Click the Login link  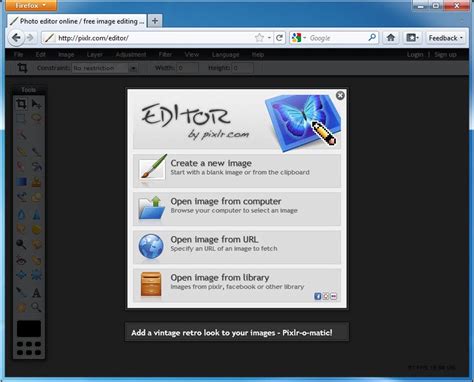tap(415, 55)
